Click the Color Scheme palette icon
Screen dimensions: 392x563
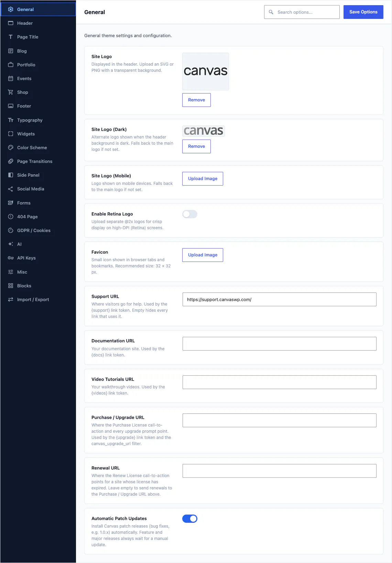click(x=11, y=147)
